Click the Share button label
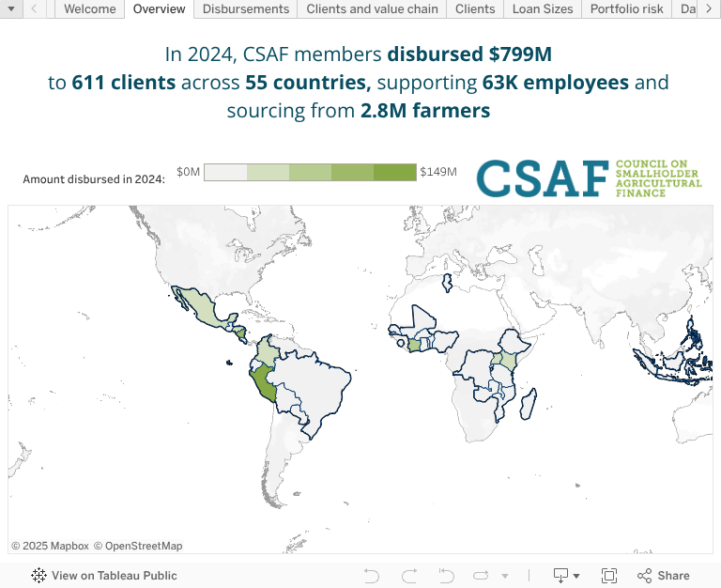 (673, 576)
